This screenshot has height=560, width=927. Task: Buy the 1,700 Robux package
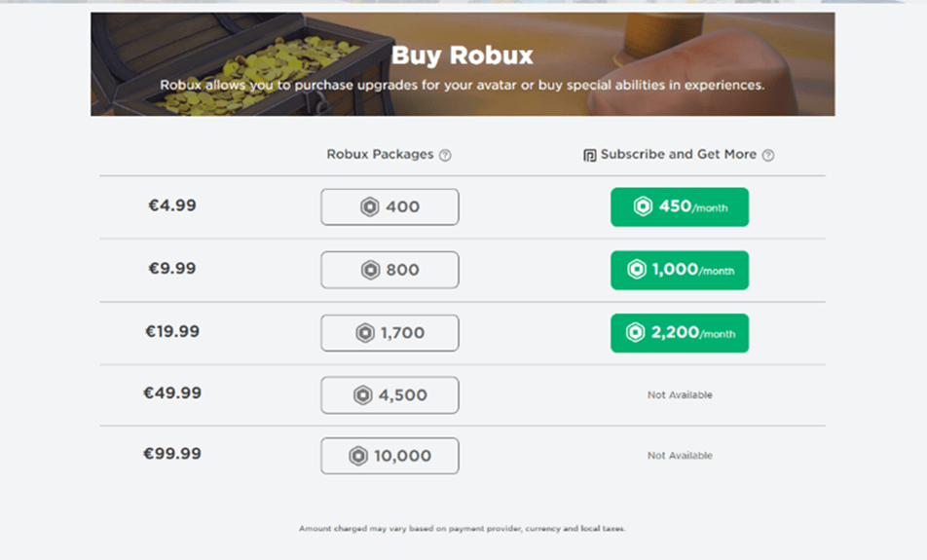(x=389, y=333)
